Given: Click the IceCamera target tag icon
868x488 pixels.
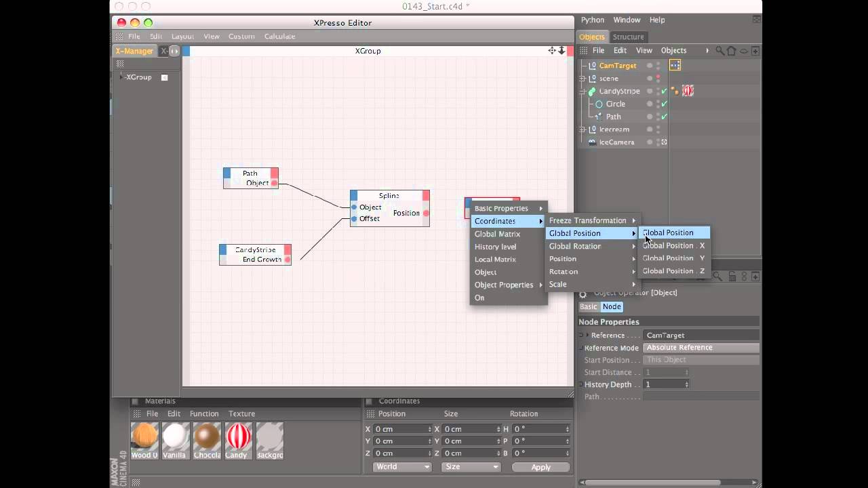Looking at the screenshot, I should point(664,142).
